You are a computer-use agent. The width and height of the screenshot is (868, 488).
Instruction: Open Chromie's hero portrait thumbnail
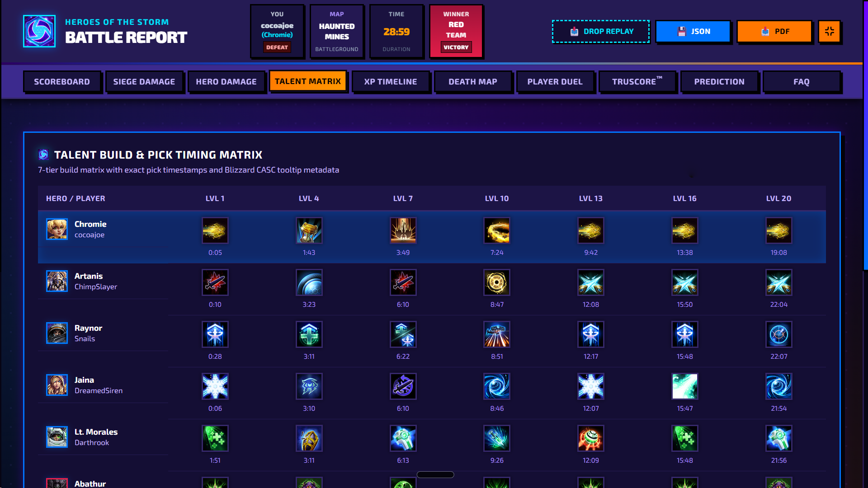pos(57,229)
